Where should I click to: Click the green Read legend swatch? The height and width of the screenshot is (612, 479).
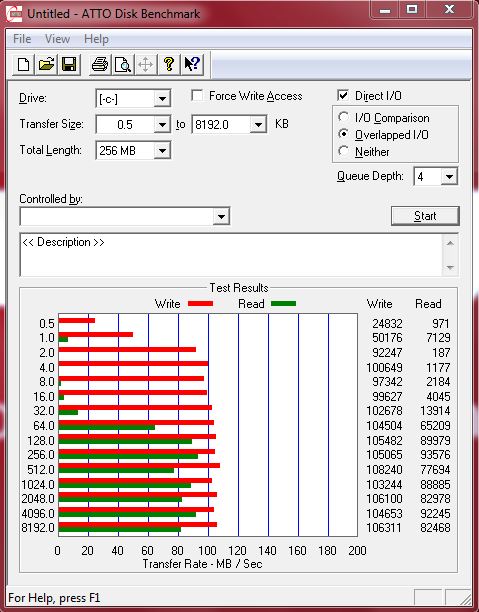(x=283, y=303)
